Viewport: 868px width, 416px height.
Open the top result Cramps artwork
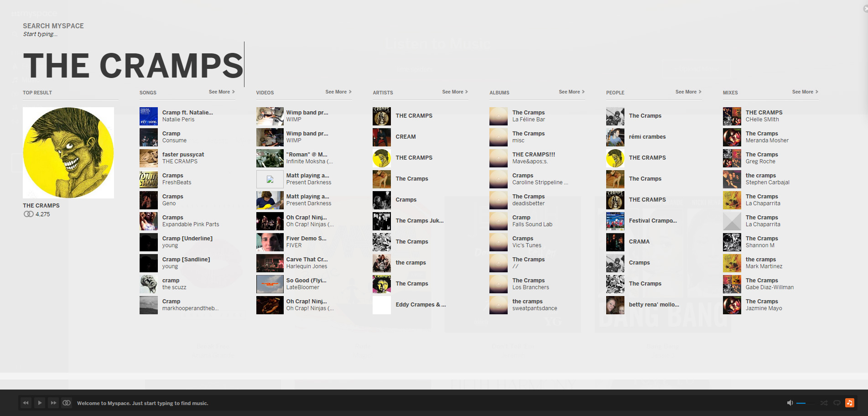pyautogui.click(x=68, y=153)
